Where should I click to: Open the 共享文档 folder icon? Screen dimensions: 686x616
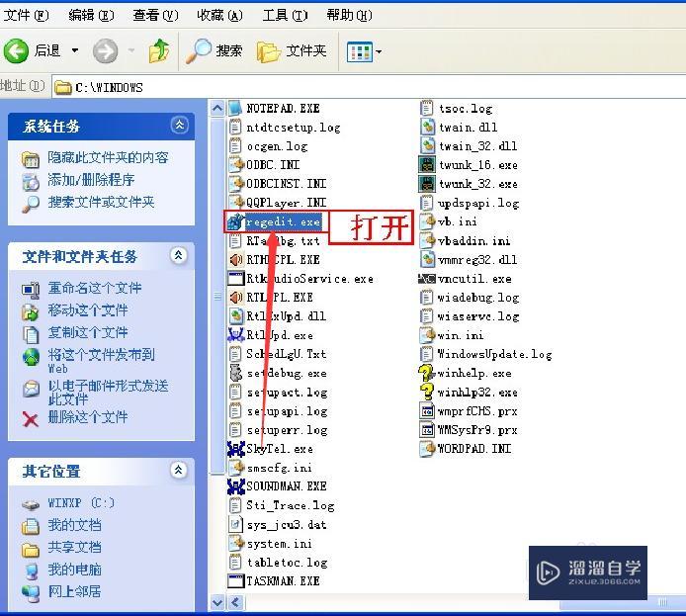[31, 548]
